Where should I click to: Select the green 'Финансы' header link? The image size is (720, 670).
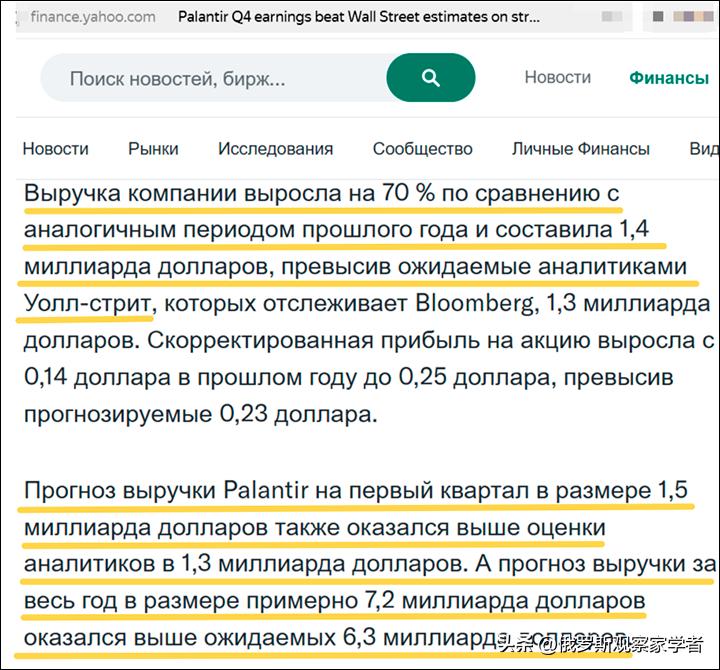(669, 78)
